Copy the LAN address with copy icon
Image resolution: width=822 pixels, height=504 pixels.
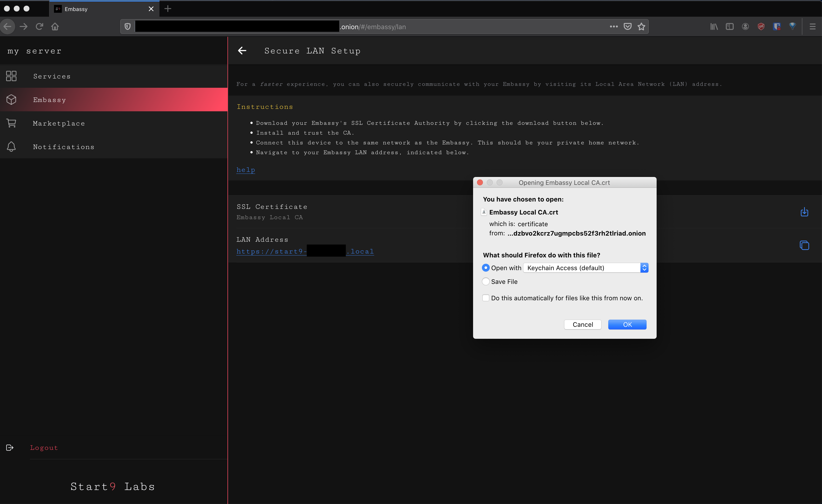pos(804,245)
